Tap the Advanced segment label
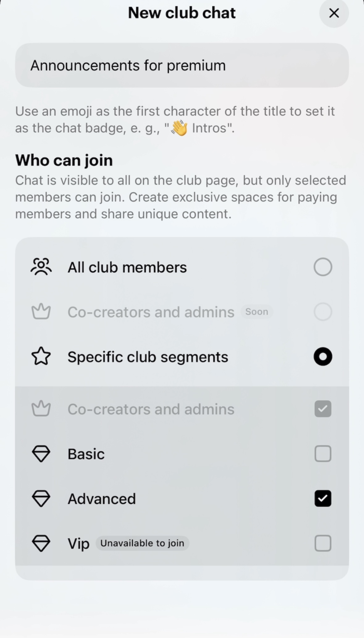The width and height of the screenshot is (364, 638). pyautogui.click(x=102, y=499)
